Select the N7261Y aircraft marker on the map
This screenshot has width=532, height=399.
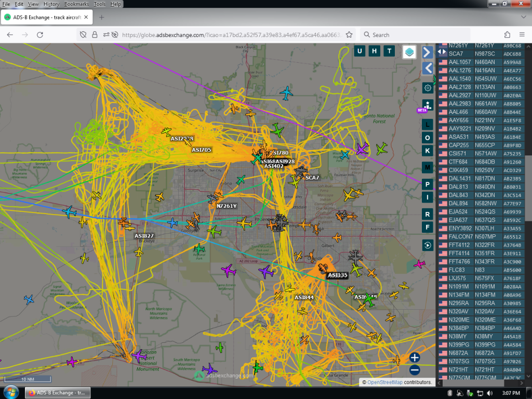tap(212, 198)
